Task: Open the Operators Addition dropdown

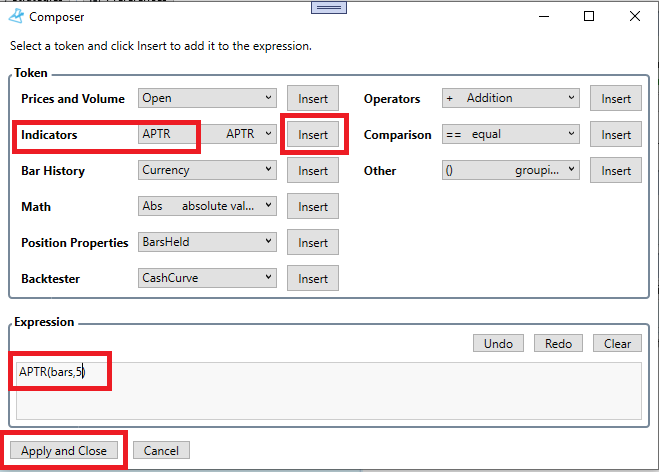Action: (x=510, y=98)
